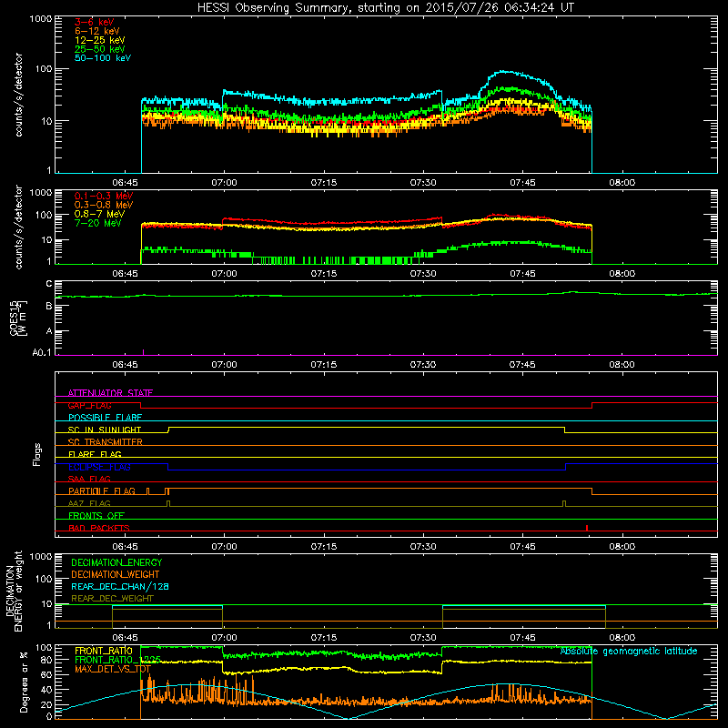Viewport: 728px width, 728px height.
Task: Click the 50-100 keV peak near 07:42
Action: click(x=502, y=72)
